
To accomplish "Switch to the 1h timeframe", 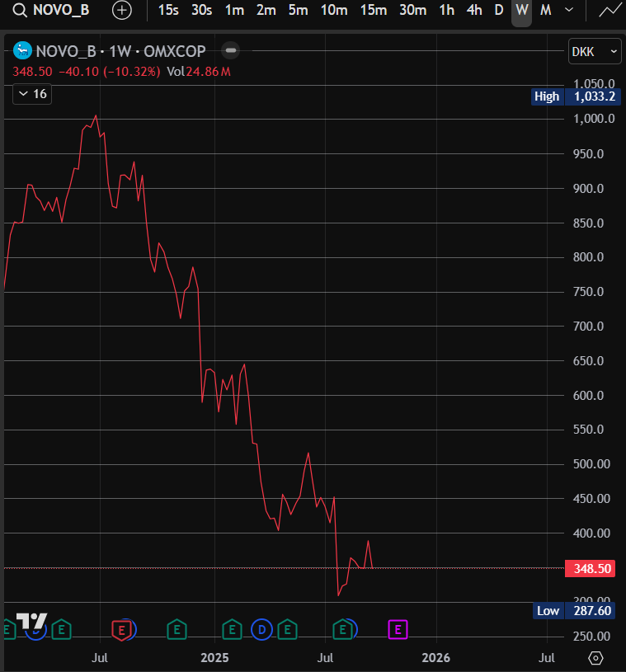I will tap(446, 11).
